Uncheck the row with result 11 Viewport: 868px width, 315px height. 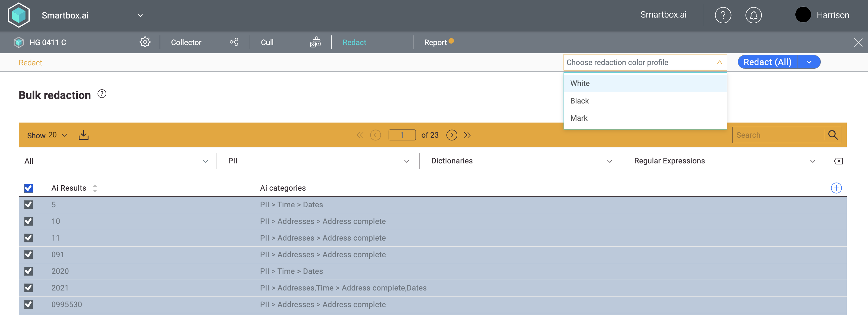[29, 238]
